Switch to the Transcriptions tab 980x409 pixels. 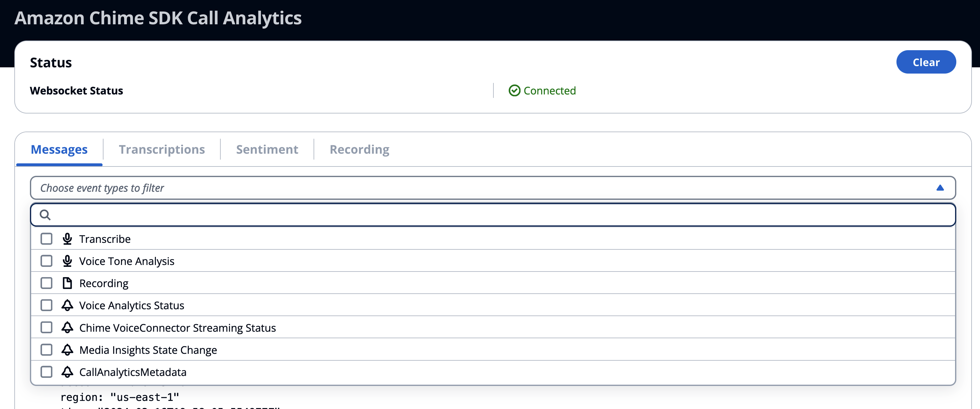click(162, 150)
